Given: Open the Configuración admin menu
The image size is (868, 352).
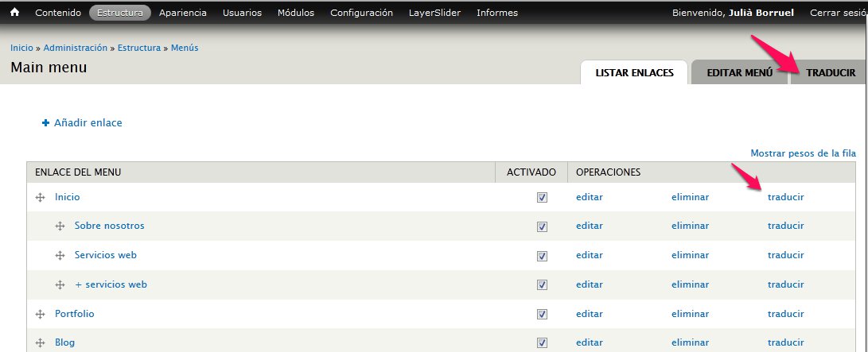Looking at the screenshot, I should [361, 13].
